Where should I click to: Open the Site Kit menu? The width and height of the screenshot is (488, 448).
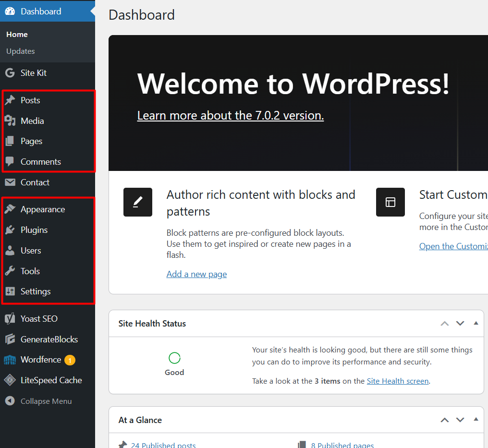coord(47,73)
